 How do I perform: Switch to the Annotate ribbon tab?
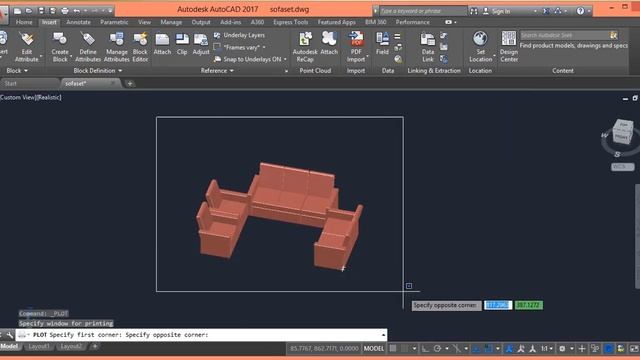click(x=78, y=22)
